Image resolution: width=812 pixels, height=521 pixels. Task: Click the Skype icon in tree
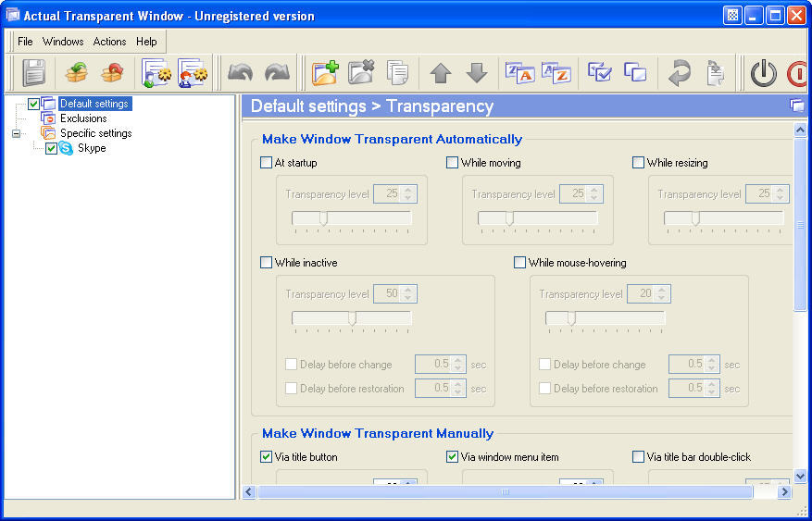(66, 148)
